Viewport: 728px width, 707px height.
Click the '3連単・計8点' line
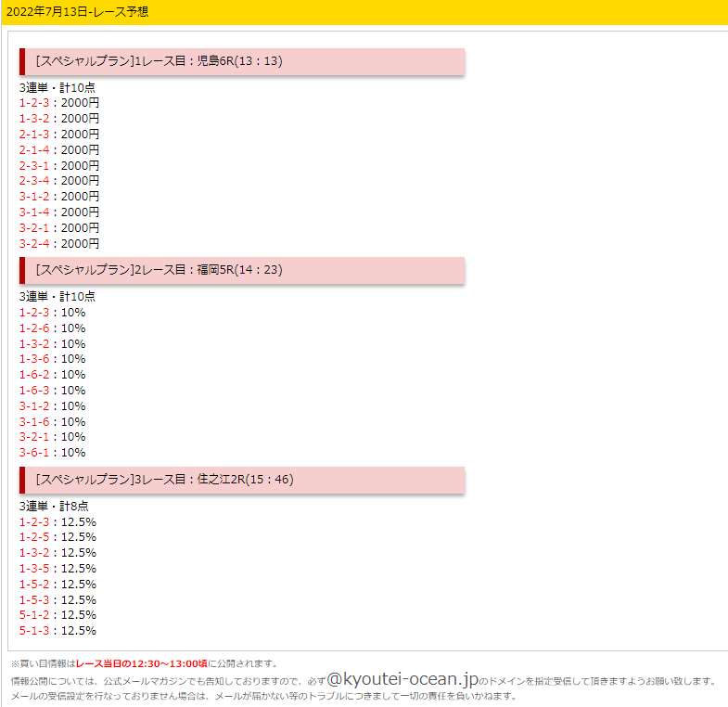point(54,506)
